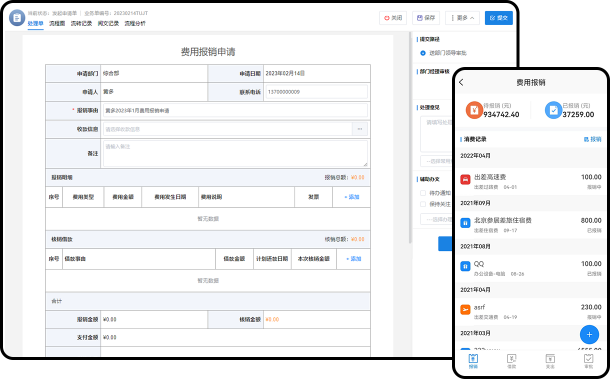Click the ellipsis picker button beside 收款信息
610x379 pixels.
(360, 129)
